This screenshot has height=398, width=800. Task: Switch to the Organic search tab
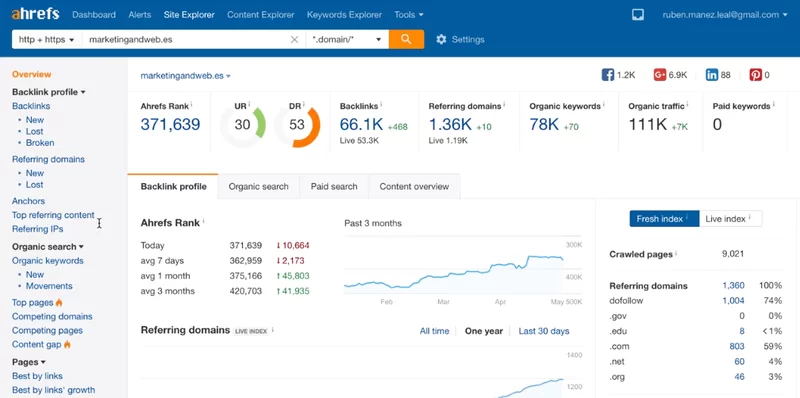click(x=259, y=186)
